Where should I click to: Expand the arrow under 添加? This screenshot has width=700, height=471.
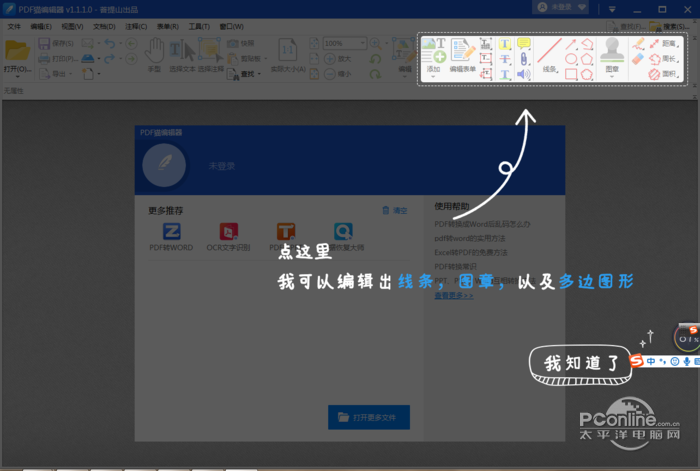coord(433,77)
